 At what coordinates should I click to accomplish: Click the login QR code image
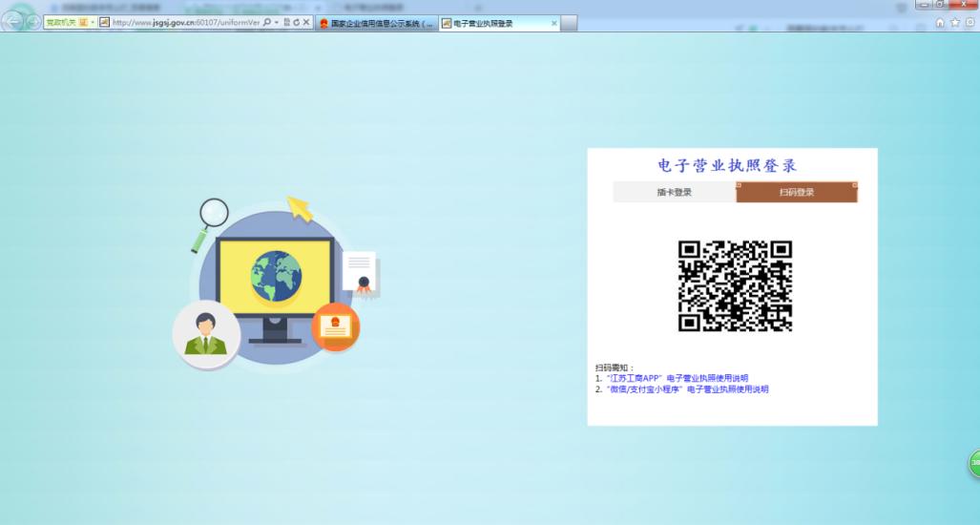(x=736, y=286)
